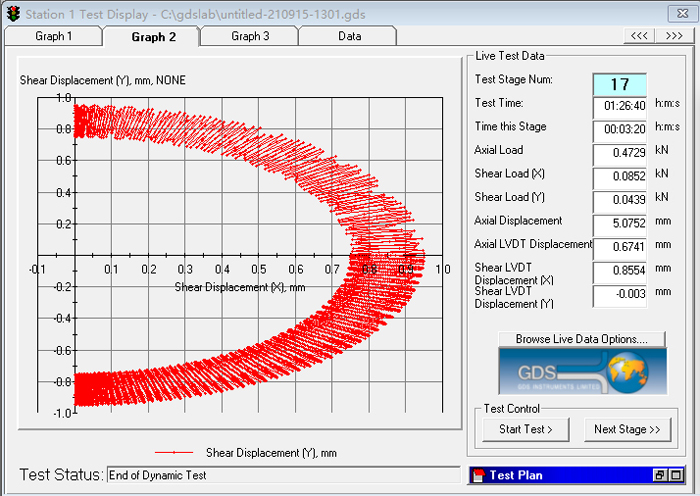Click the Axial Displacement label

[518, 221]
